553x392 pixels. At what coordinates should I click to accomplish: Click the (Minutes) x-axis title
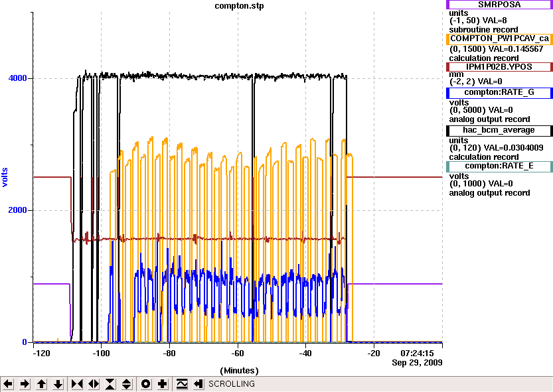tap(239, 371)
